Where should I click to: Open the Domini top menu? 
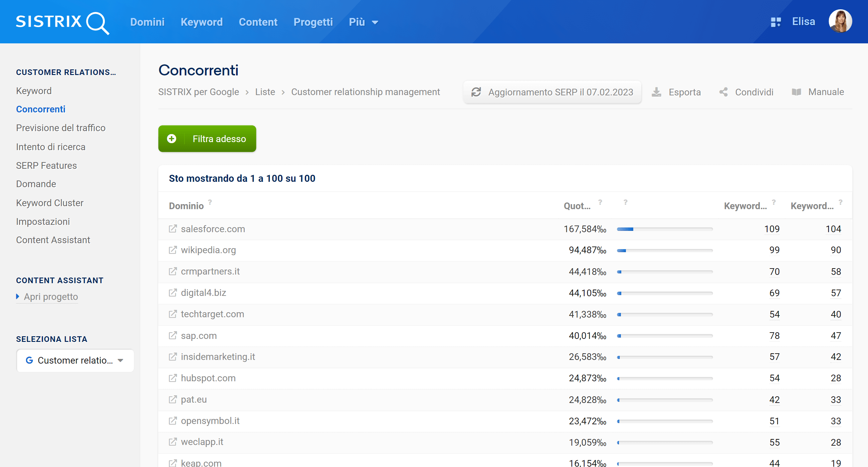coord(147,22)
